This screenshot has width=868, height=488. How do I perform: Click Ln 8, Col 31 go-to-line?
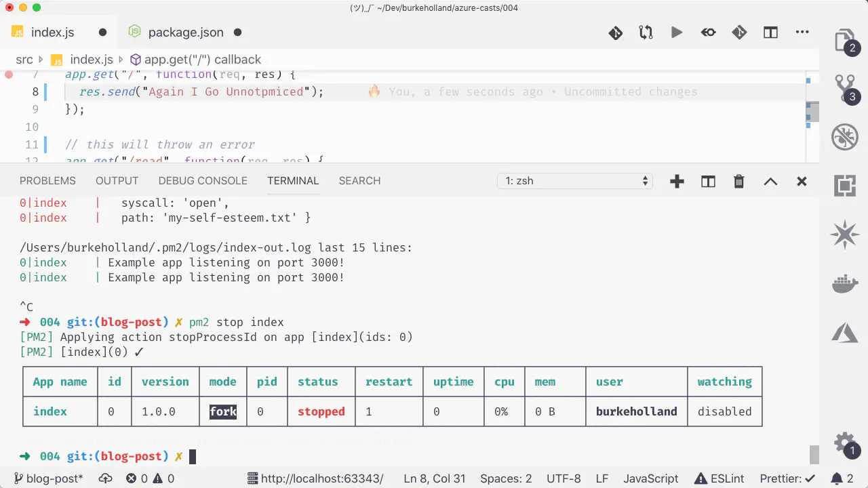click(x=435, y=479)
